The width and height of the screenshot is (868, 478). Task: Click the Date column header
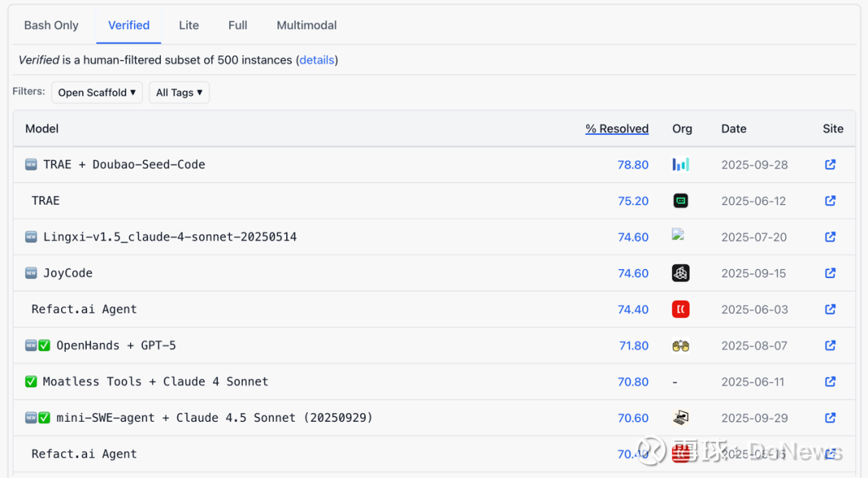(734, 129)
